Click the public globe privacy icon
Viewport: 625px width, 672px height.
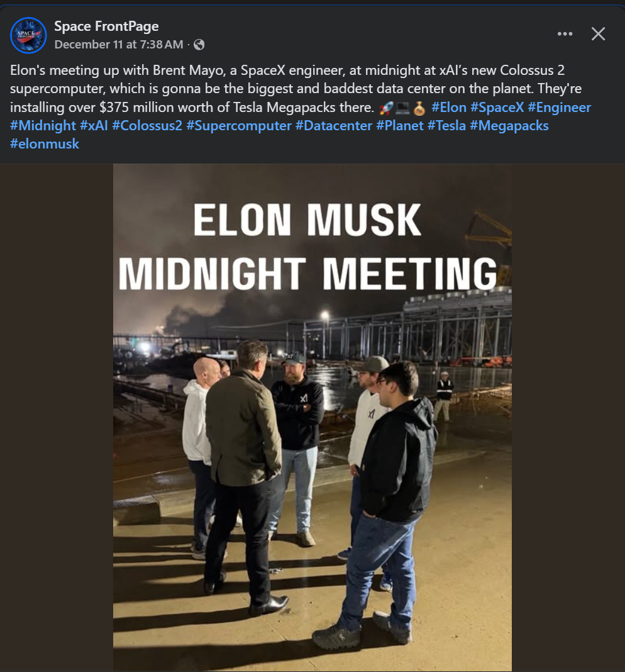[199, 45]
